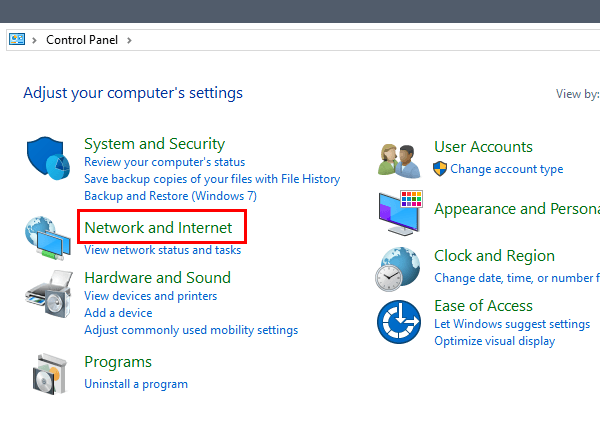Viewport: 600px width, 430px height.
Task: Expand the chevron after Control Panel breadcrumb
Action: (129, 40)
